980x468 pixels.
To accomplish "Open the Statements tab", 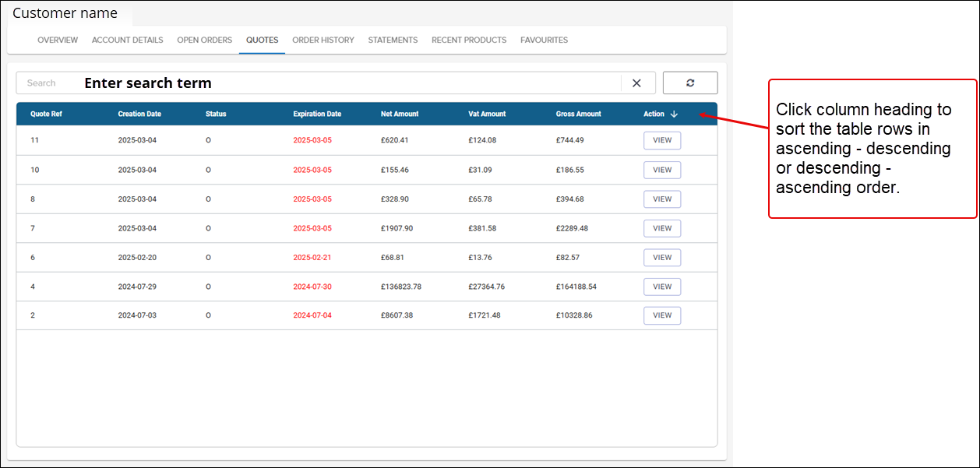I will click(393, 40).
